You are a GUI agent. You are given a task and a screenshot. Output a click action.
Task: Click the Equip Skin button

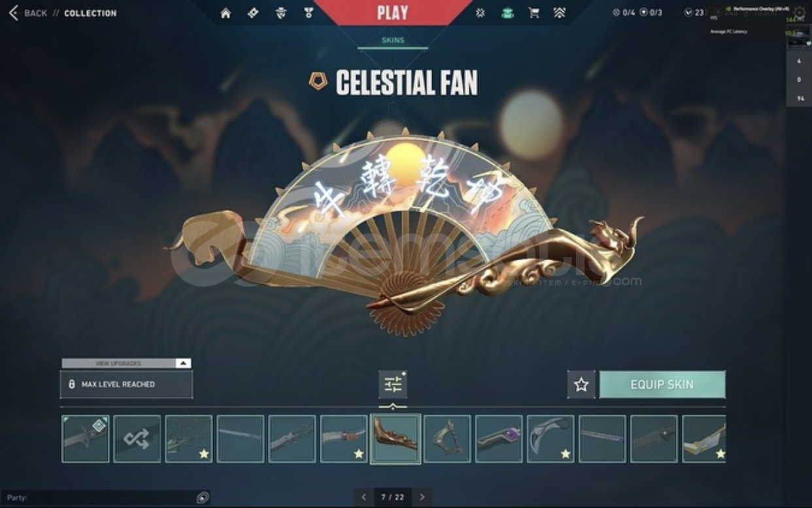point(662,384)
